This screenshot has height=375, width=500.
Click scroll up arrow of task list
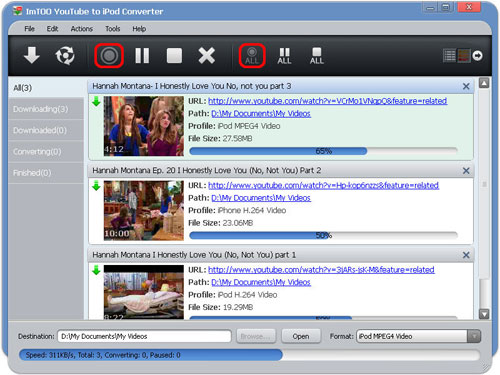484,83
